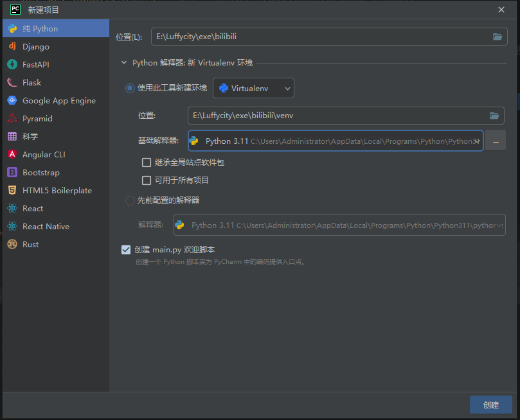
Task: Select Rust project type label
Action: click(x=30, y=244)
